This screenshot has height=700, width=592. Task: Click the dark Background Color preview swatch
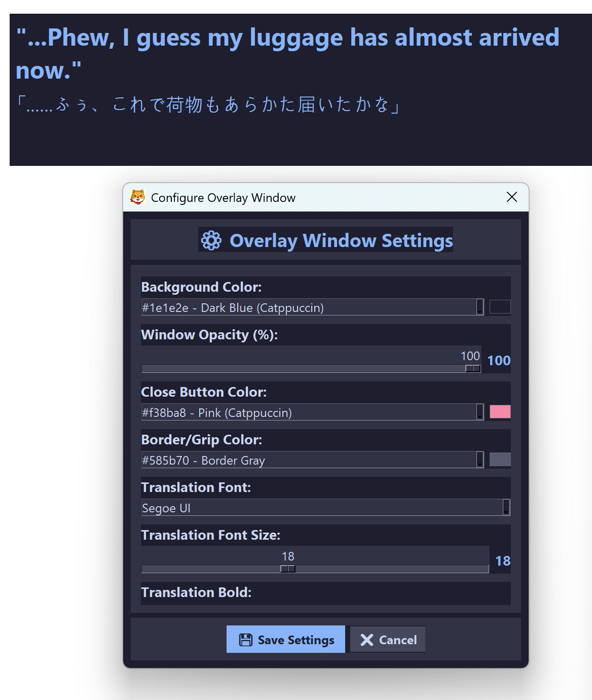click(500, 307)
